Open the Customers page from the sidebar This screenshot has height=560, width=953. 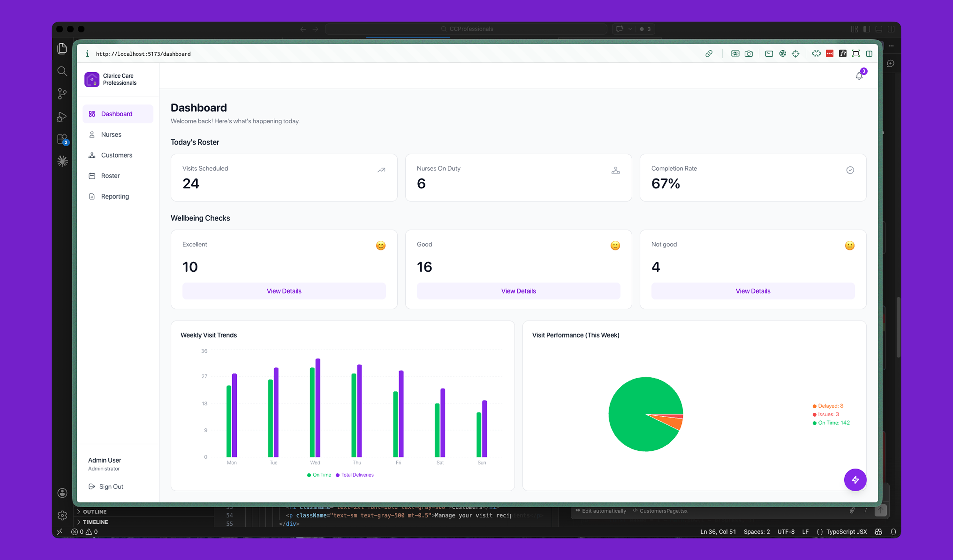116,155
